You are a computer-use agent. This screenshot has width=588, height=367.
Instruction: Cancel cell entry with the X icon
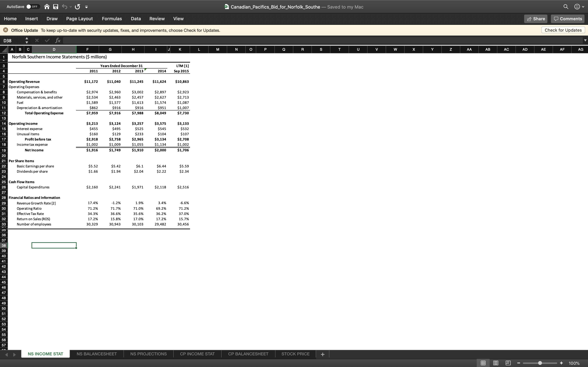coord(37,40)
